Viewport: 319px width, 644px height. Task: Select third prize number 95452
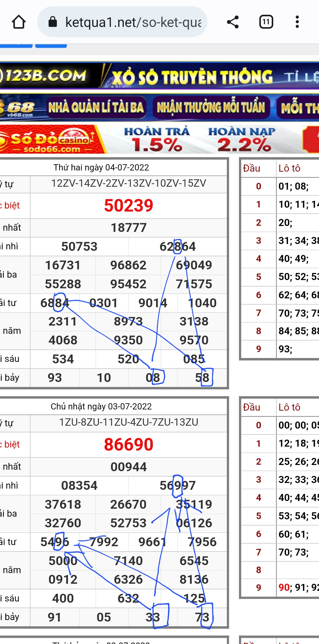(128, 284)
